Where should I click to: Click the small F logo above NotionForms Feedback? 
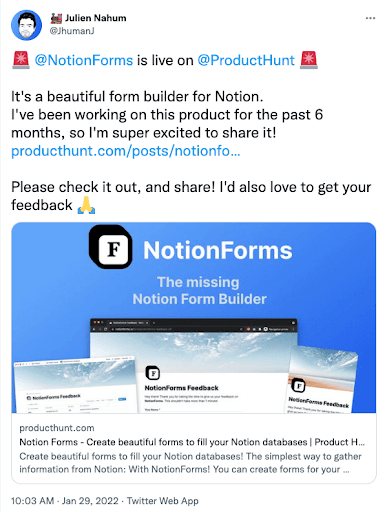pos(153,373)
